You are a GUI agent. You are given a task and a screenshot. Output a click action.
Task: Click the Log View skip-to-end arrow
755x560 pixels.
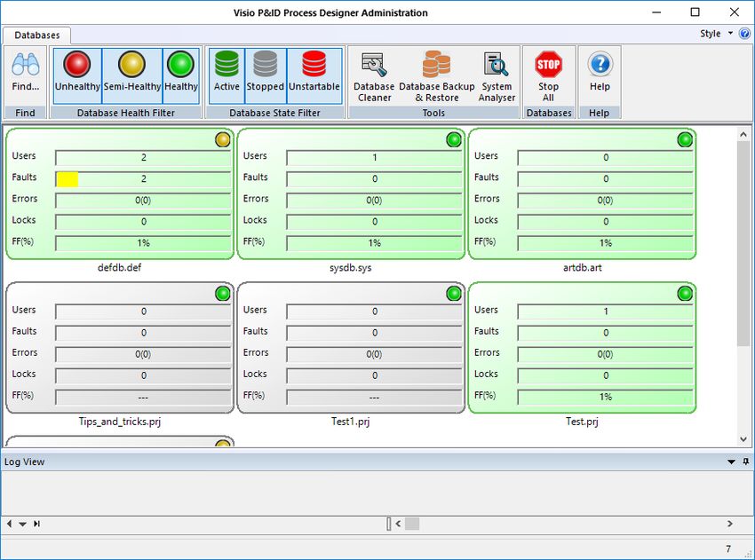click(37, 524)
